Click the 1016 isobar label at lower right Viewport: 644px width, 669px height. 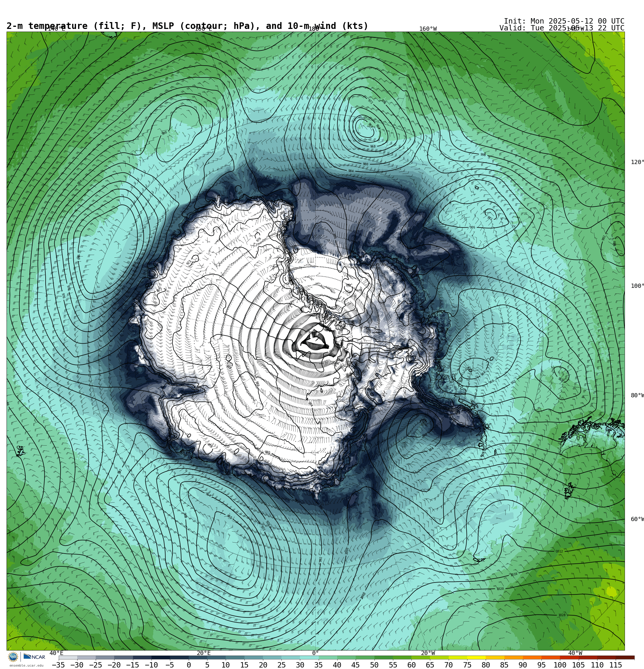(x=514, y=574)
